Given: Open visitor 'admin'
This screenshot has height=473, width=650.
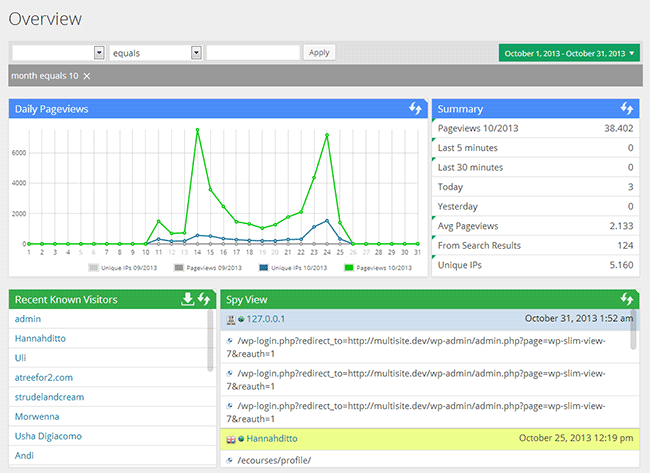Looking at the screenshot, I should click(x=28, y=319).
